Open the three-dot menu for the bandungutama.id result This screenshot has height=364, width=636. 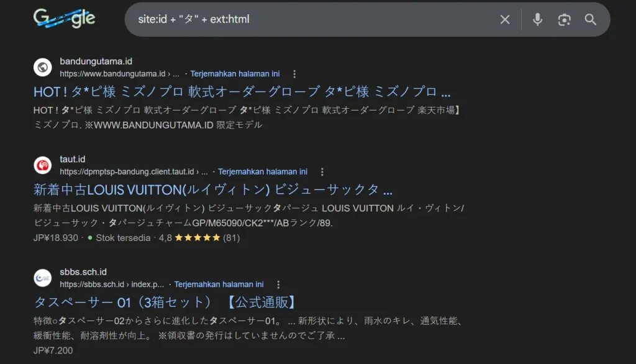coord(294,73)
